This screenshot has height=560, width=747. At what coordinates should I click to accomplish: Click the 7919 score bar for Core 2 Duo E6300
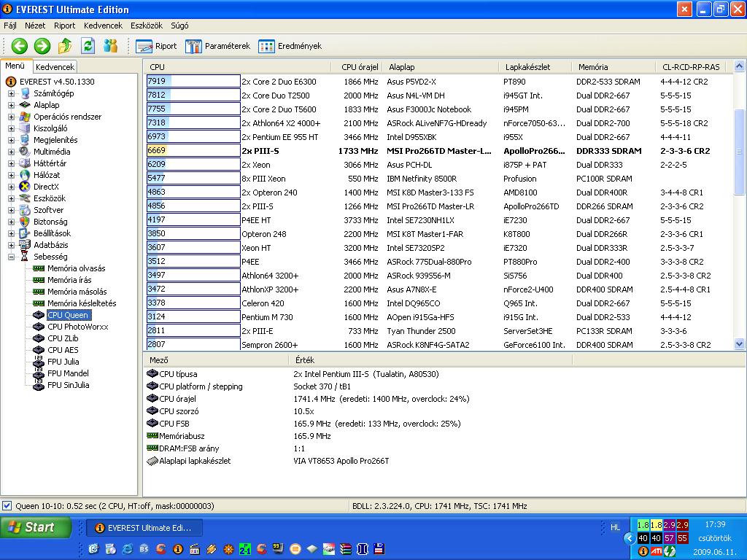193,82
